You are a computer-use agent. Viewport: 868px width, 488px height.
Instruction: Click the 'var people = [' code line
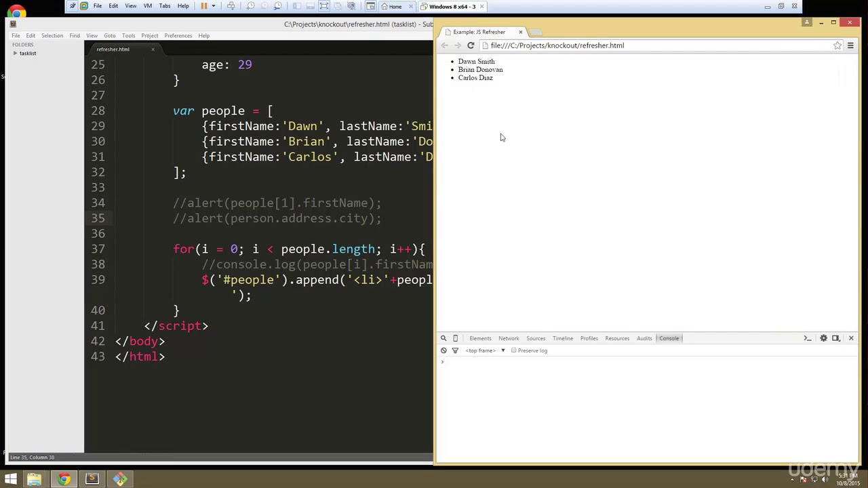pos(222,110)
